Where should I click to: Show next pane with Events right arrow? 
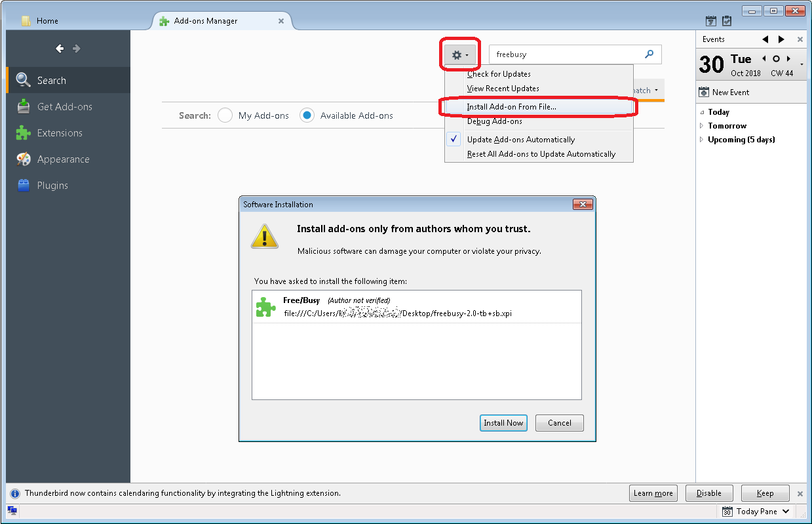(781, 39)
